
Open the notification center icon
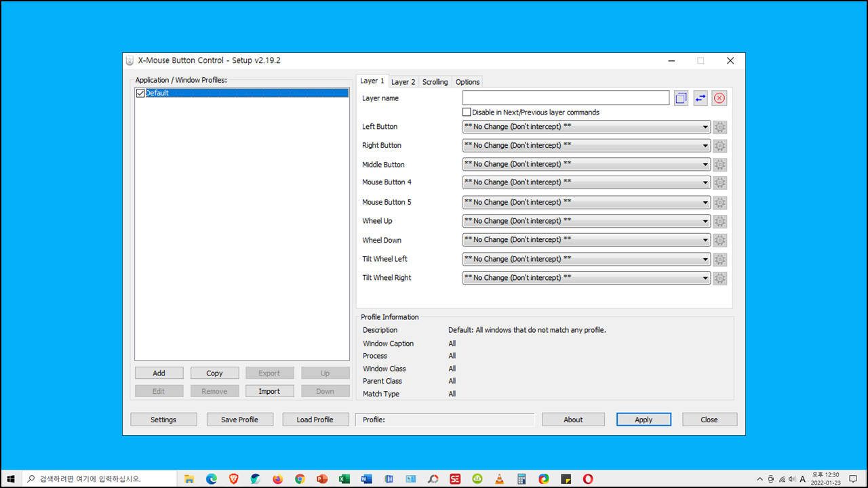tap(853, 479)
